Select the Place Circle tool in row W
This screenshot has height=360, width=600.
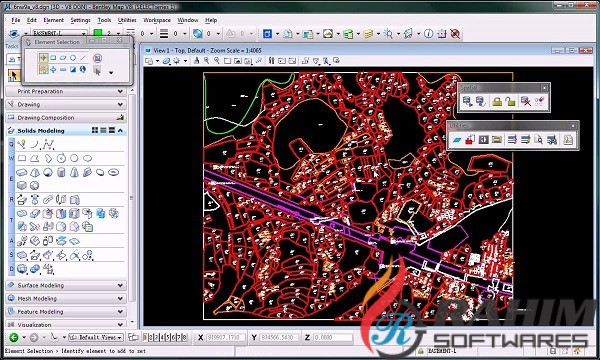click(74, 158)
